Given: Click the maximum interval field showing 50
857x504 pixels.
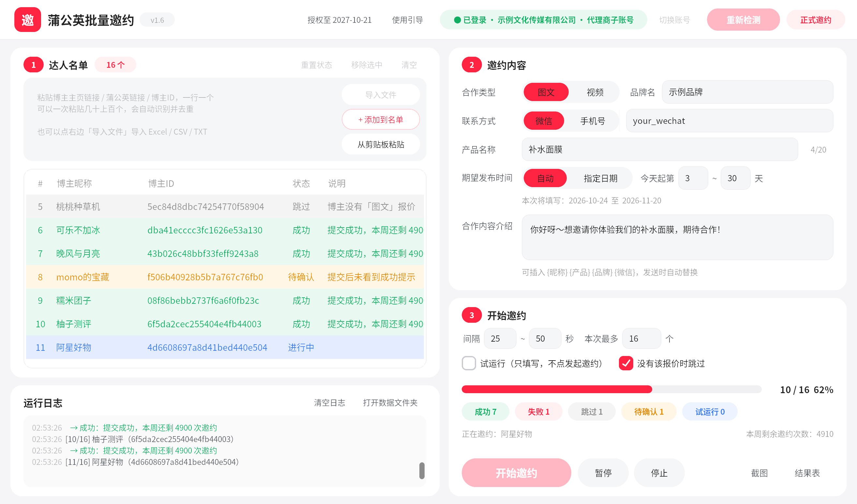Looking at the screenshot, I should [x=545, y=338].
